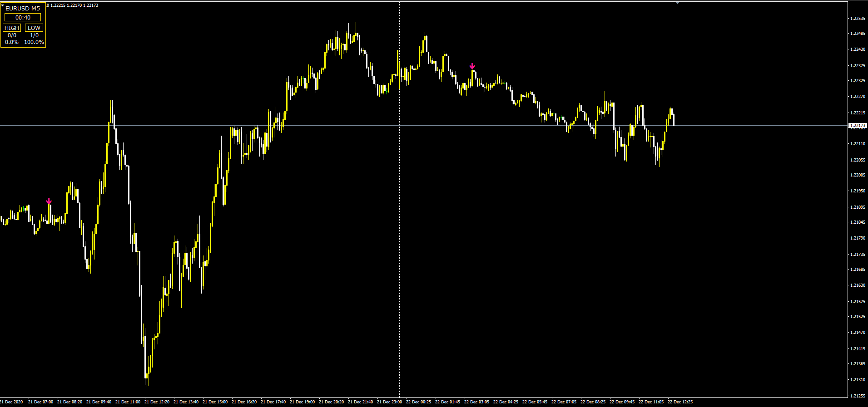This screenshot has width=868, height=407.
Task: Click 1.21950 on the price scale
Action: pos(857,191)
